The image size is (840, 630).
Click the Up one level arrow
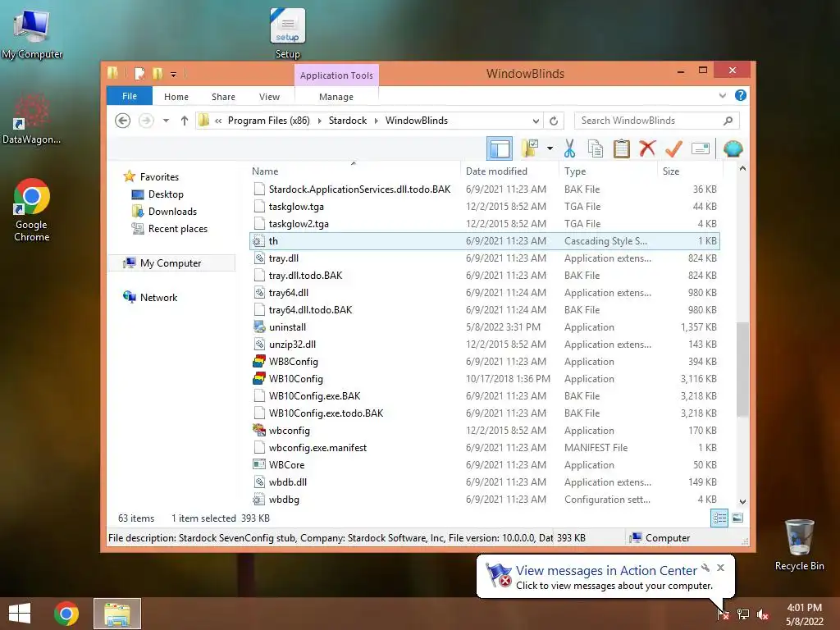pos(185,121)
